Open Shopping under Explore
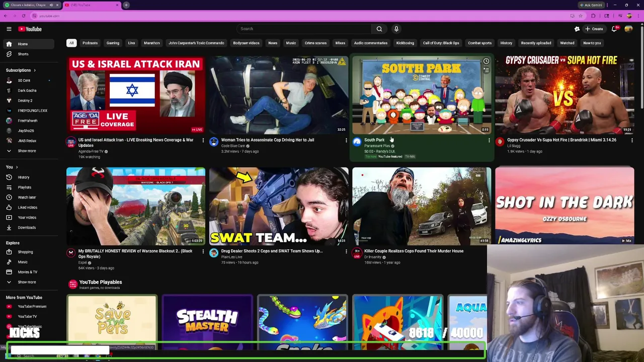Image resolution: width=644 pixels, height=362 pixels. (x=28, y=252)
